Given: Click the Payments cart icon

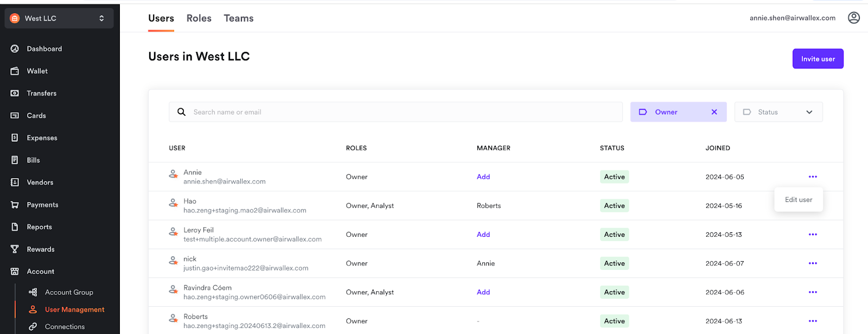Looking at the screenshot, I should tap(15, 205).
